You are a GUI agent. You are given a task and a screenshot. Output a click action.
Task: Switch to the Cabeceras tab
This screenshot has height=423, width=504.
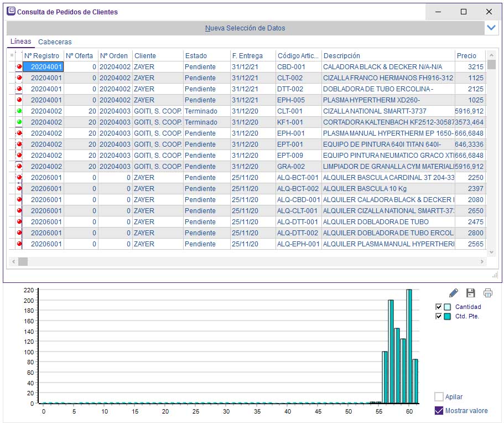55,42
